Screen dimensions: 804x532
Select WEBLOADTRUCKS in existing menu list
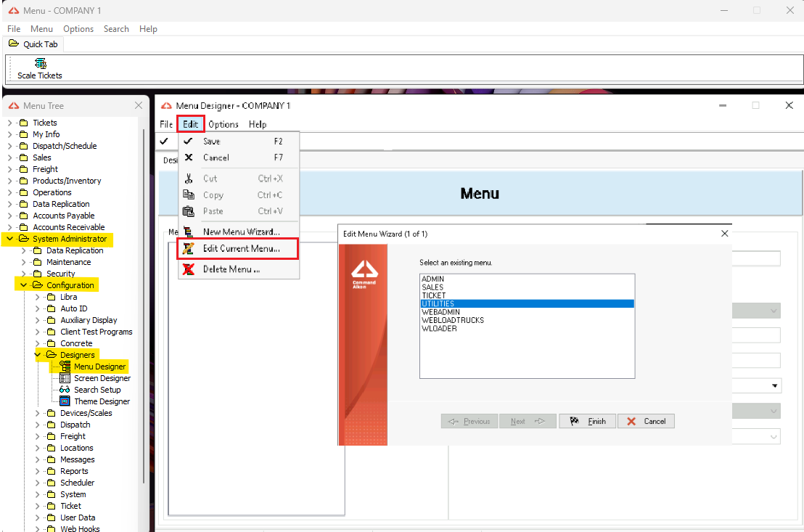click(527, 320)
